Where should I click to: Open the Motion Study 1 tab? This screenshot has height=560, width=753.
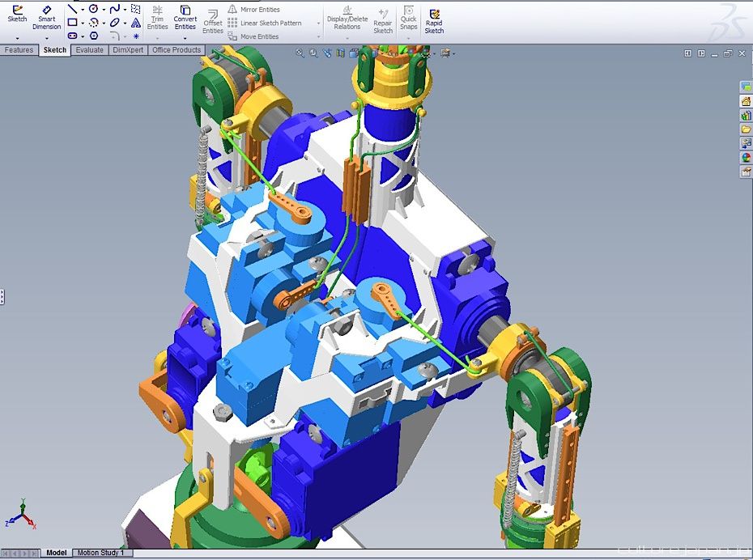pyautogui.click(x=100, y=553)
